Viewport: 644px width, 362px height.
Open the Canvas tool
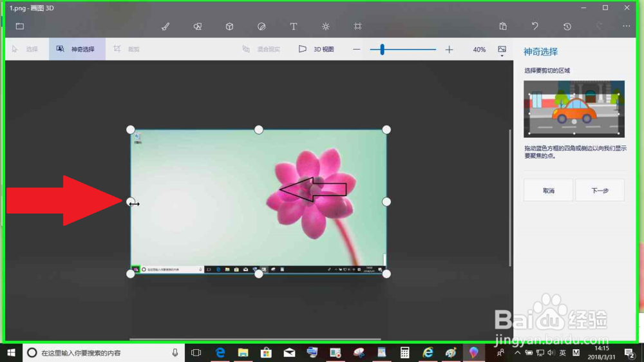click(x=357, y=26)
